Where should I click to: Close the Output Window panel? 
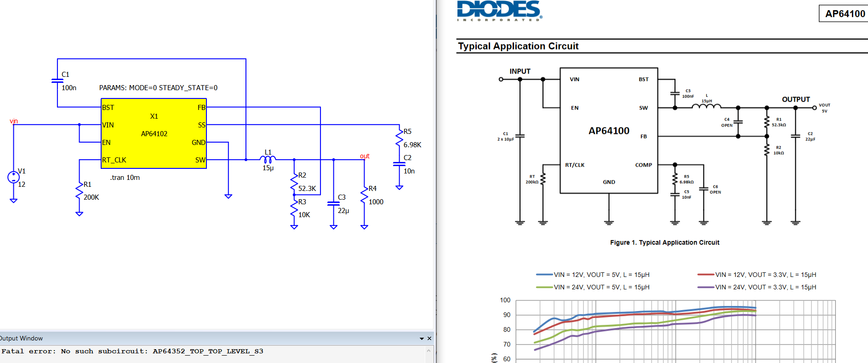[x=429, y=339]
